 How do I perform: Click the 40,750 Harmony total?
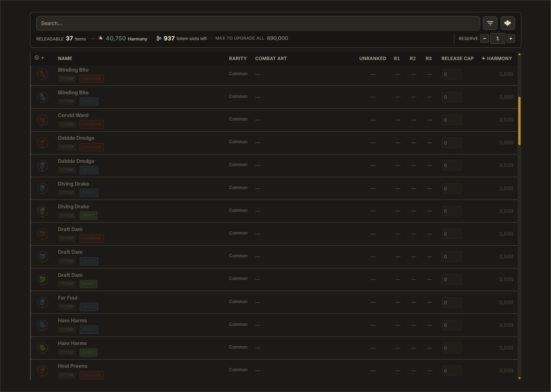tap(123, 39)
